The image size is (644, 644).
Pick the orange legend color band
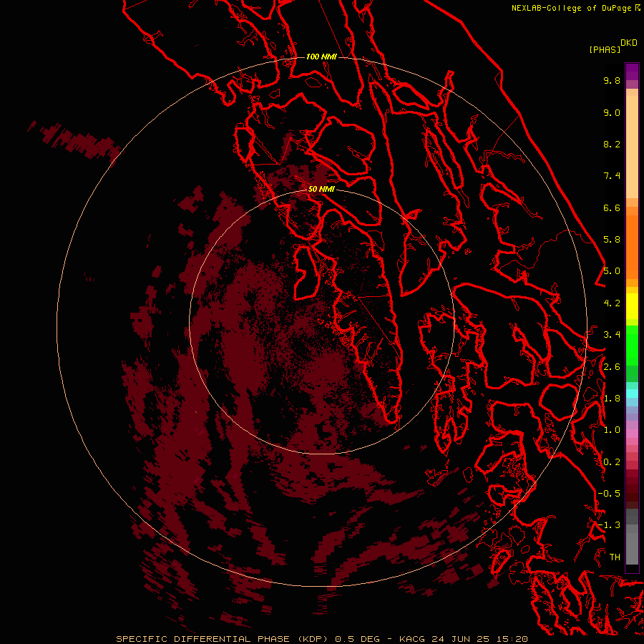point(632,246)
